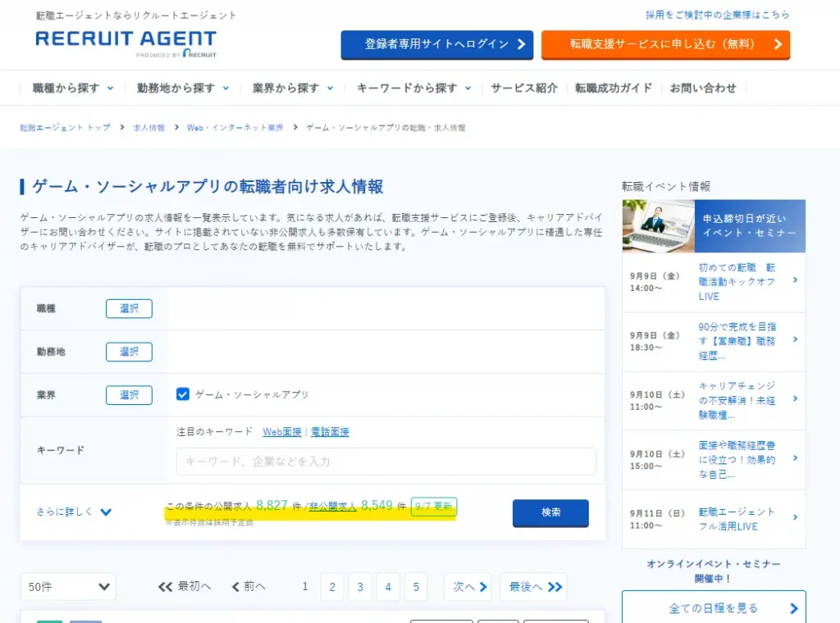
Task: Click the RECRUIT AGENT logo
Action: coord(126,43)
